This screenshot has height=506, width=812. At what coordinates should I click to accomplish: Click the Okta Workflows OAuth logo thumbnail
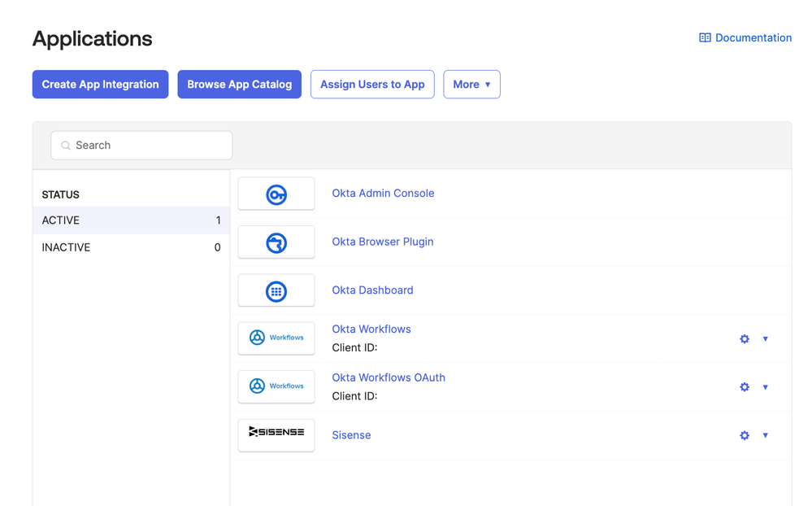pos(276,386)
